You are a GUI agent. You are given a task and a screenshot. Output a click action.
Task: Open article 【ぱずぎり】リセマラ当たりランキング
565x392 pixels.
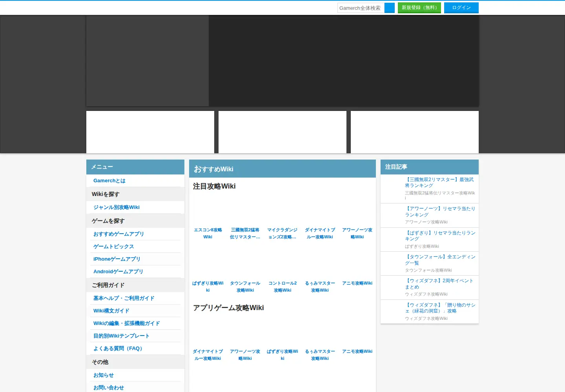pos(440,236)
